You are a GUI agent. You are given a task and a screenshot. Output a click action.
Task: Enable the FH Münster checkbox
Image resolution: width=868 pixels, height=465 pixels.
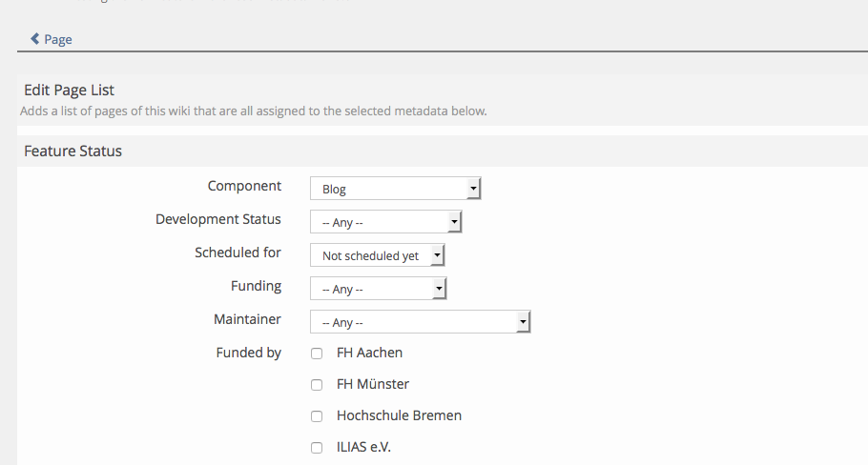tap(317, 385)
